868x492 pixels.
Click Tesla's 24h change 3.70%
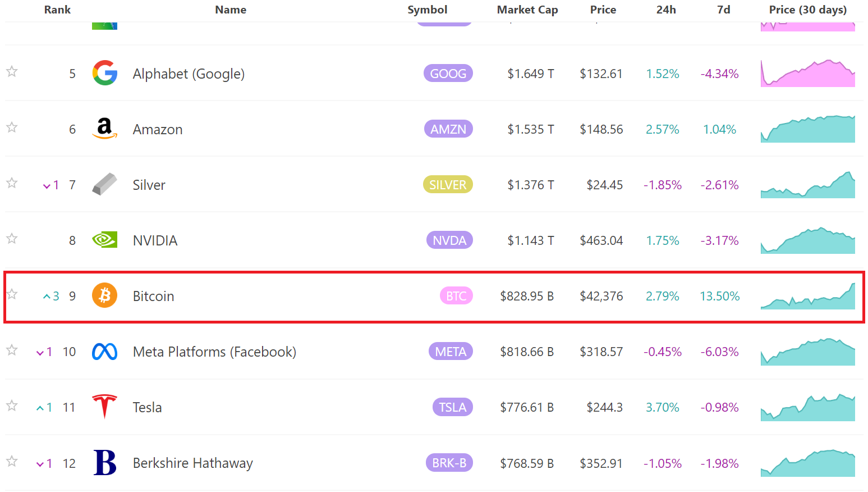click(x=663, y=407)
